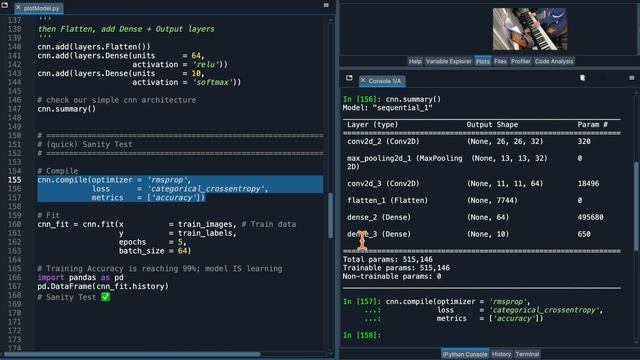The height and width of the screenshot is (360, 640).
Task: Click the 495680 param count
Action: pyautogui.click(x=590, y=217)
